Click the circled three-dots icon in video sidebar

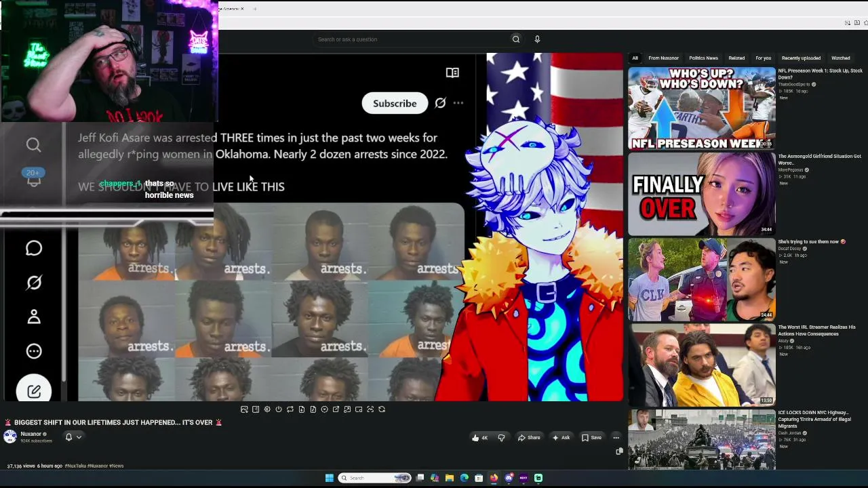[x=34, y=351]
